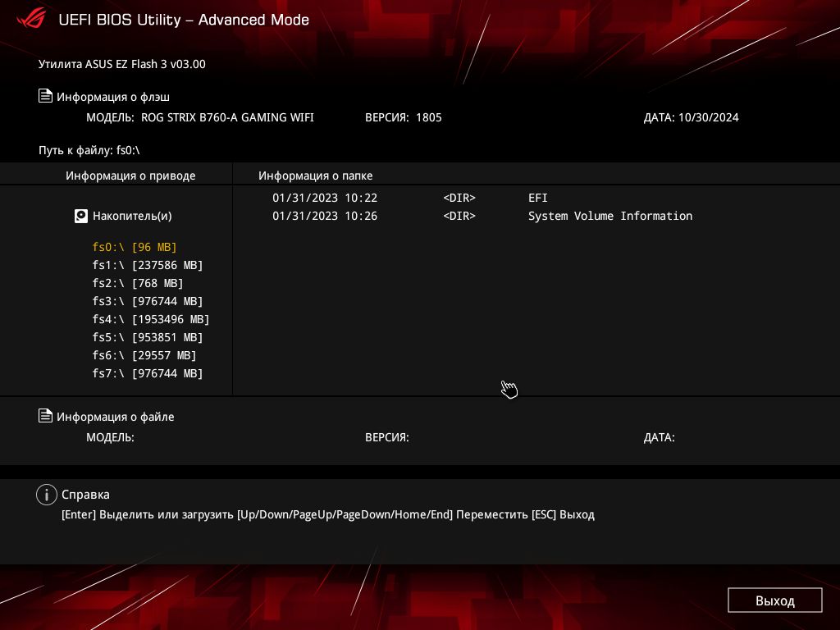Open the EFI folder entry
The height and width of the screenshot is (630, 840).
coord(538,198)
